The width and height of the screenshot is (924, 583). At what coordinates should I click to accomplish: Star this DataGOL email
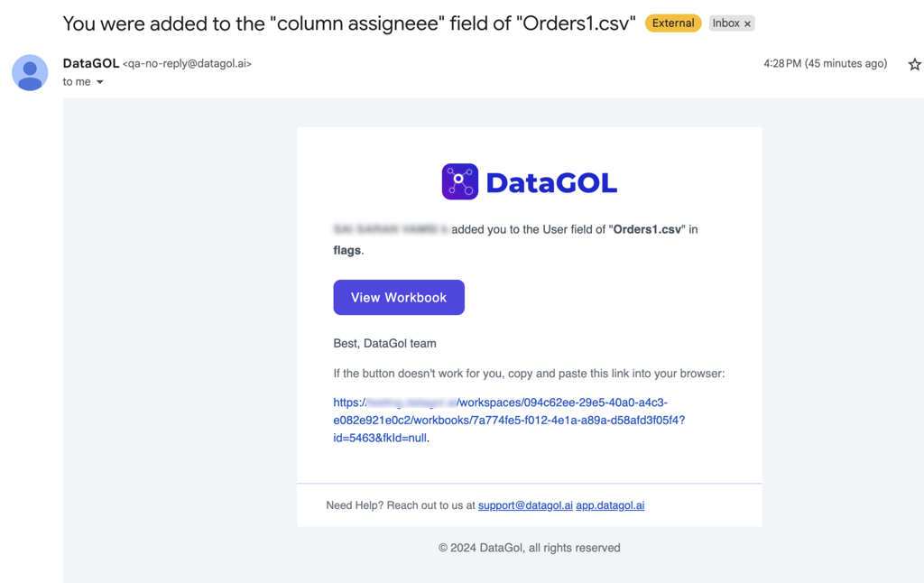[x=914, y=64]
